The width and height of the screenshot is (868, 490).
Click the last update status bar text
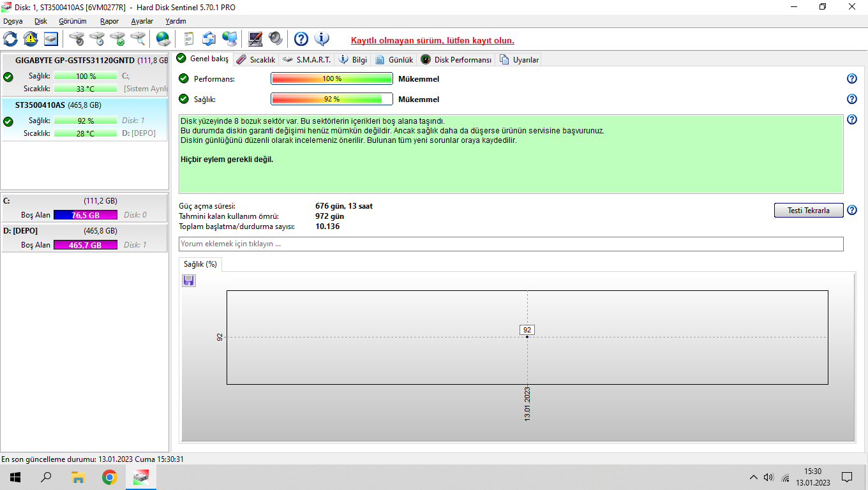[93, 459]
